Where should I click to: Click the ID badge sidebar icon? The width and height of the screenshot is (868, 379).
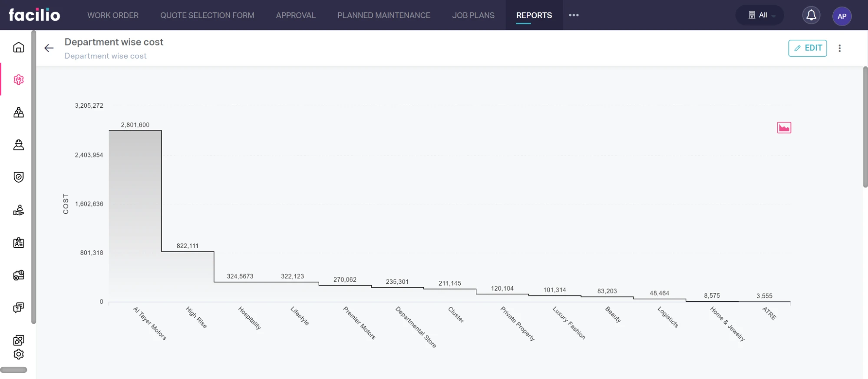(18, 243)
